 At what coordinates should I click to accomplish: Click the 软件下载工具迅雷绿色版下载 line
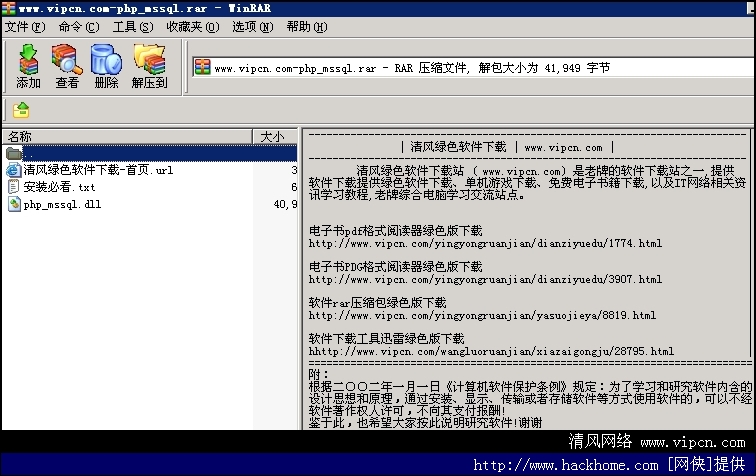(386, 339)
